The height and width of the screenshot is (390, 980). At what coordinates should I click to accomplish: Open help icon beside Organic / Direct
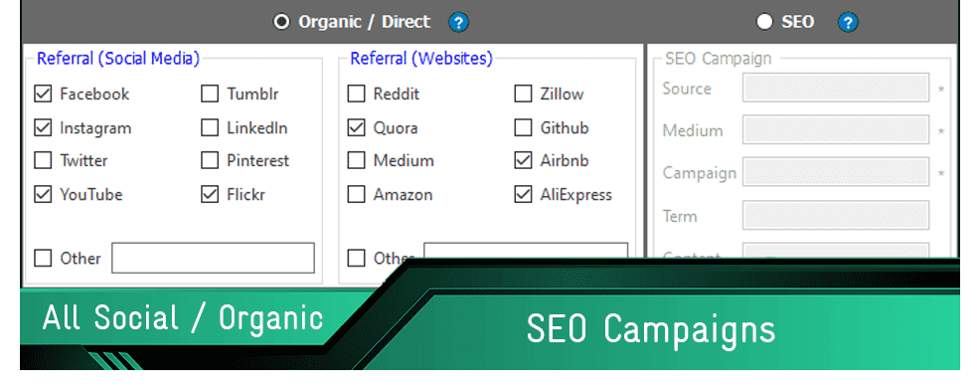coord(459,23)
